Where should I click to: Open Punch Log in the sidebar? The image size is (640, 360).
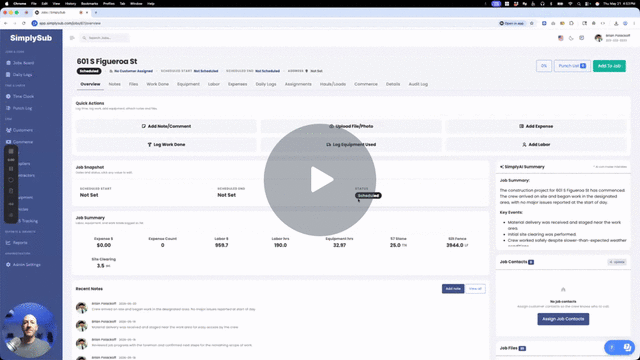[19, 108]
